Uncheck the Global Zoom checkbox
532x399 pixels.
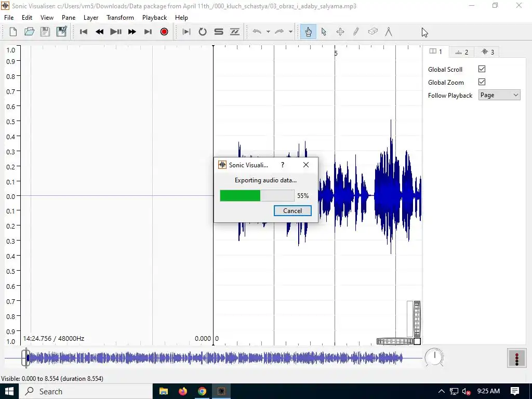(x=482, y=82)
